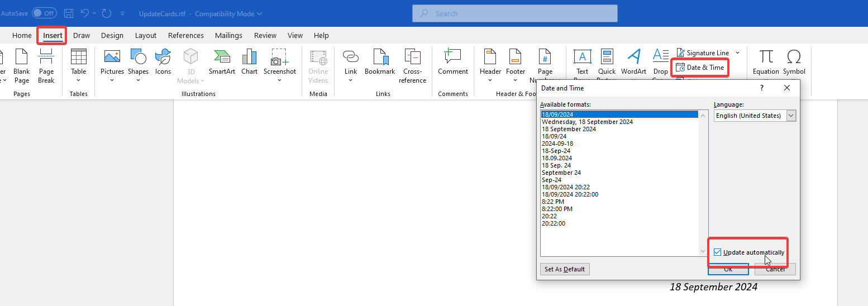Image resolution: width=868 pixels, height=306 pixels.
Task: Expand the Table insert dropdown
Action: [x=79, y=67]
